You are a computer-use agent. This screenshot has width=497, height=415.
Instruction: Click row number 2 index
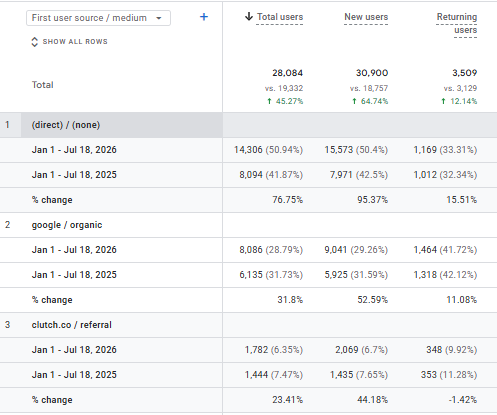[7, 225]
